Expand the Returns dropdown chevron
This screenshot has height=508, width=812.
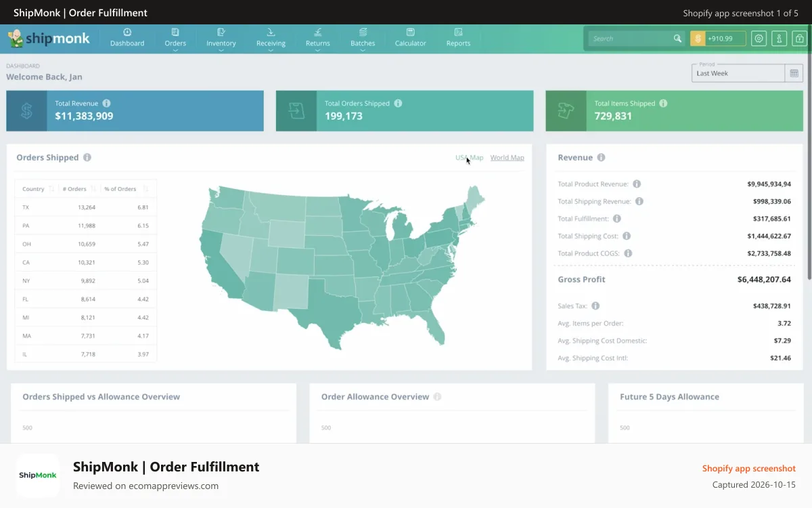(318, 50)
